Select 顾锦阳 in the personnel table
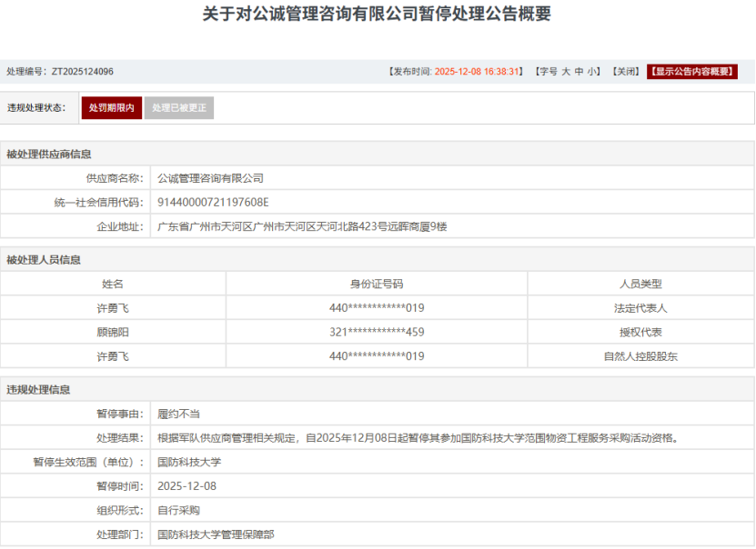This screenshot has width=756, height=549. [113, 332]
